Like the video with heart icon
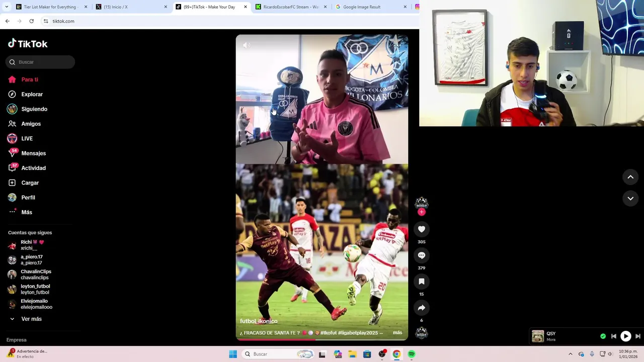The height and width of the screenshot is (362, 644). coord(422,229)
